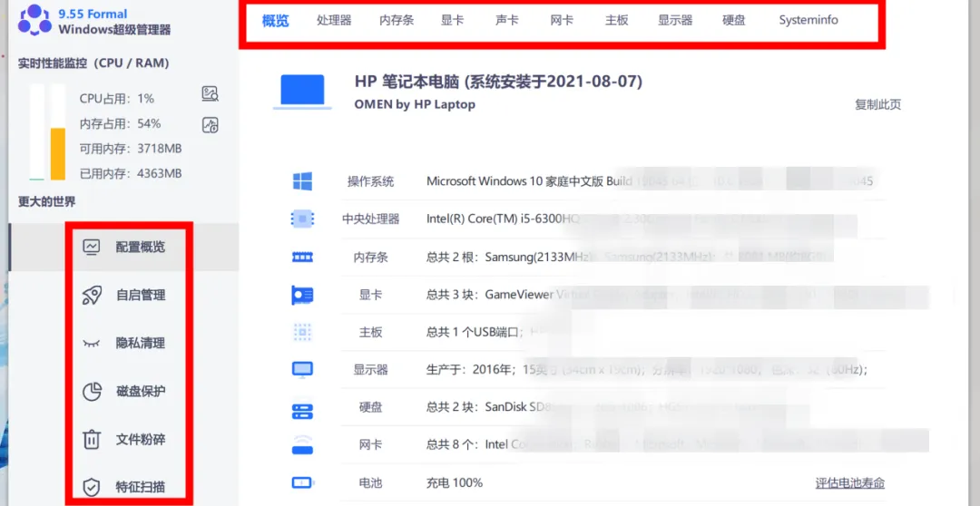The width and height of the screenshot is (980, 506).
Task: Select the 网卡 tab in top bar
Action: (562, 20)
